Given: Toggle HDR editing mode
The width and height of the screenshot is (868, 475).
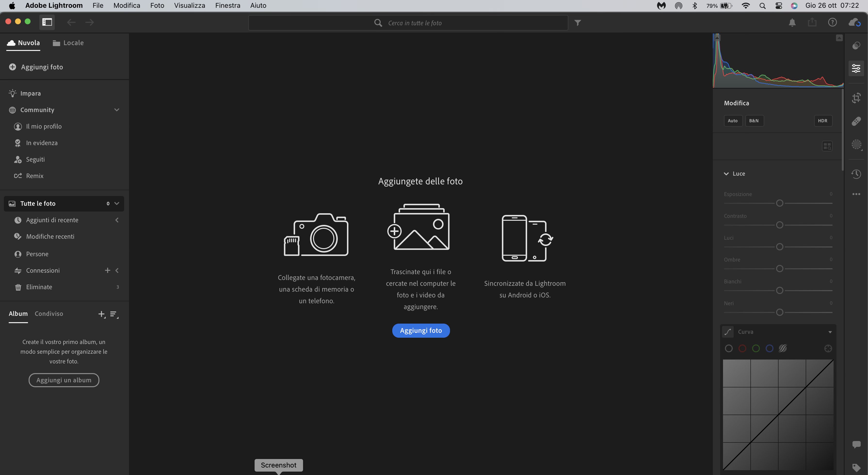Looking at the screenshot, I should tap(822, 121).
